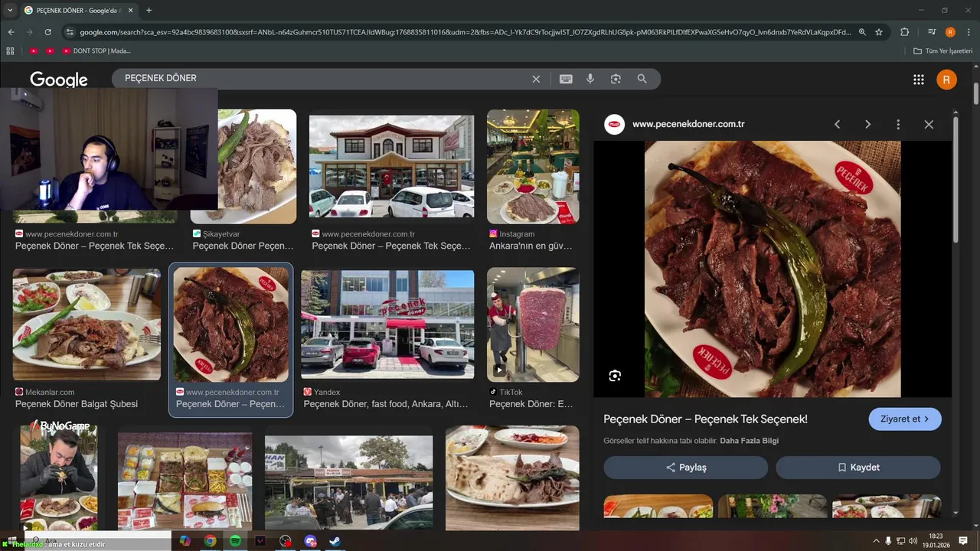Open a new tab with plus button
The height and width of the screenshot is (551, 980).
[x=149, y=10]
